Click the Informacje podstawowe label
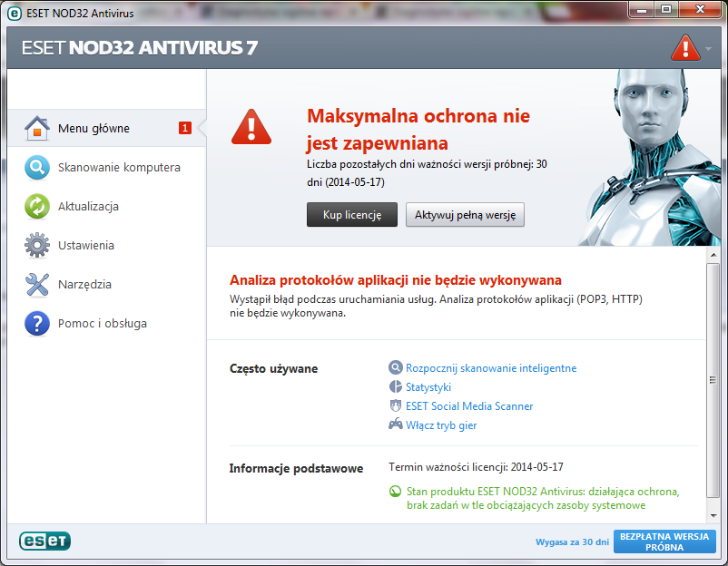 tap(296, 469)
